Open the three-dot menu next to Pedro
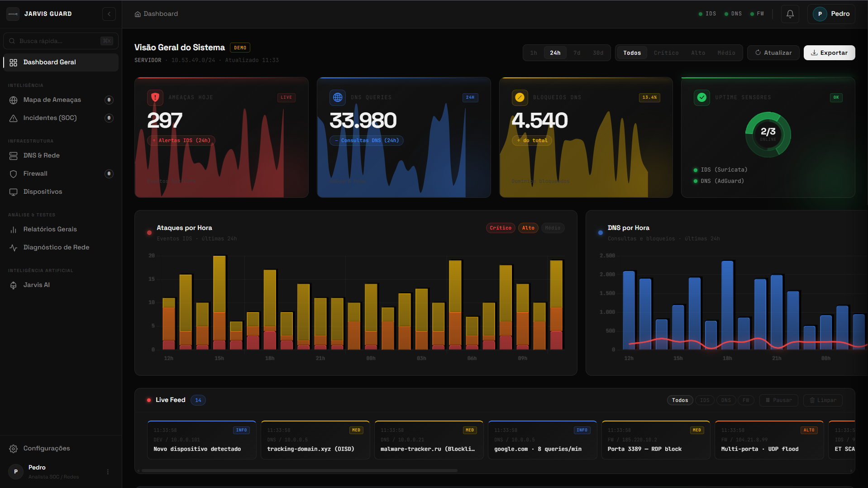Screen dimensions: 868x488 tap(107, 471)
